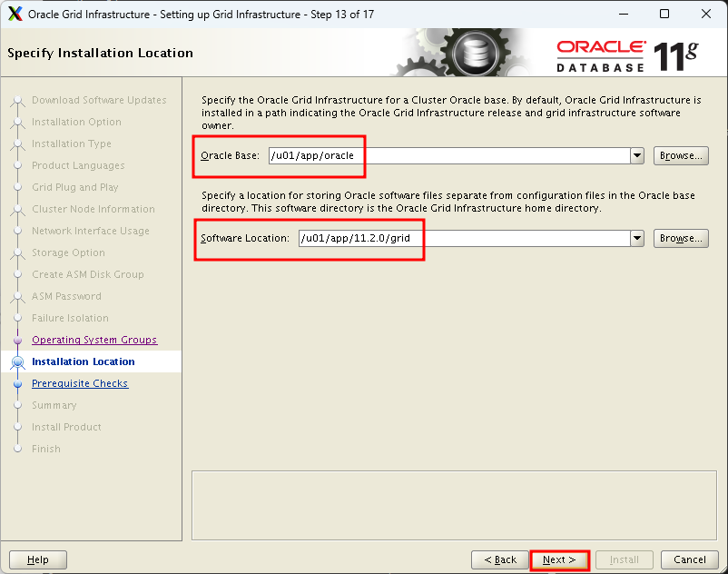Open the Operating System Groups step link
The image size is (728, 574).
coord(94,340)
